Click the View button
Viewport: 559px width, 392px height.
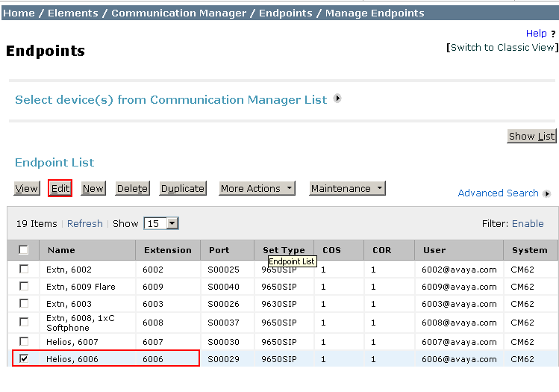pyautogui.click(x=27, y=189)
